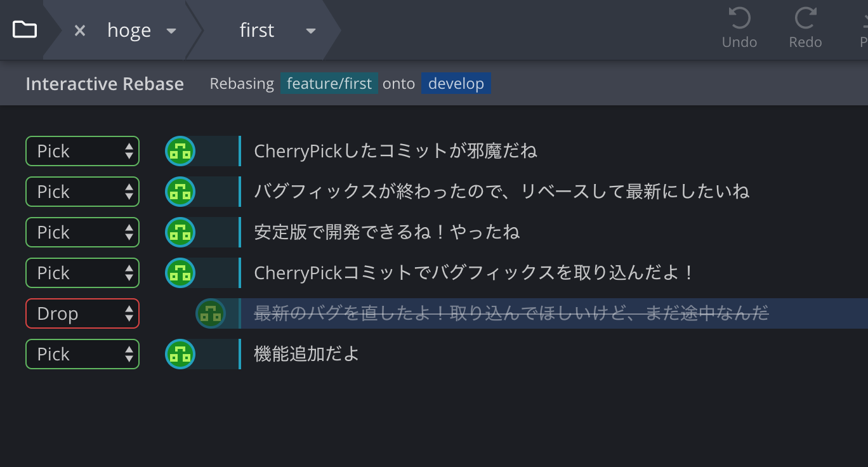Select dropped commit 最新のバグを直したよ
This screenshot has height=467, width=868.
click(x=511, y=313)
